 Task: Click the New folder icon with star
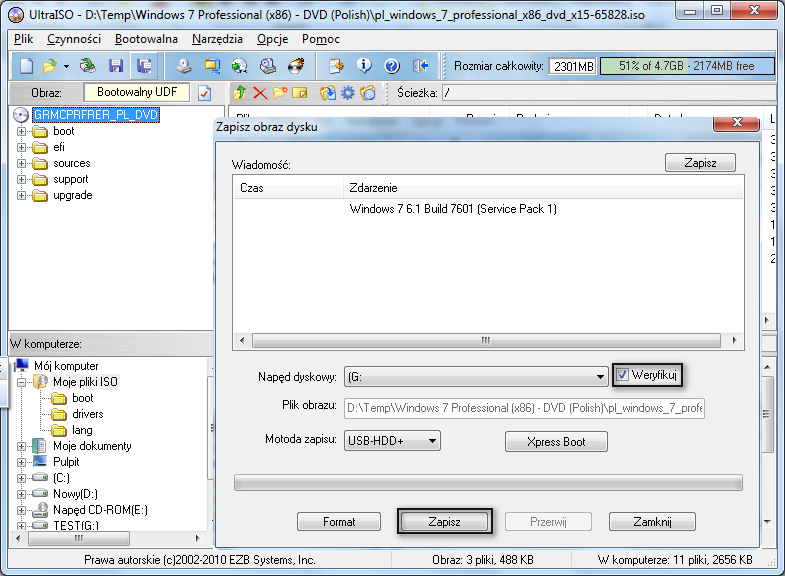click(280, 93)
